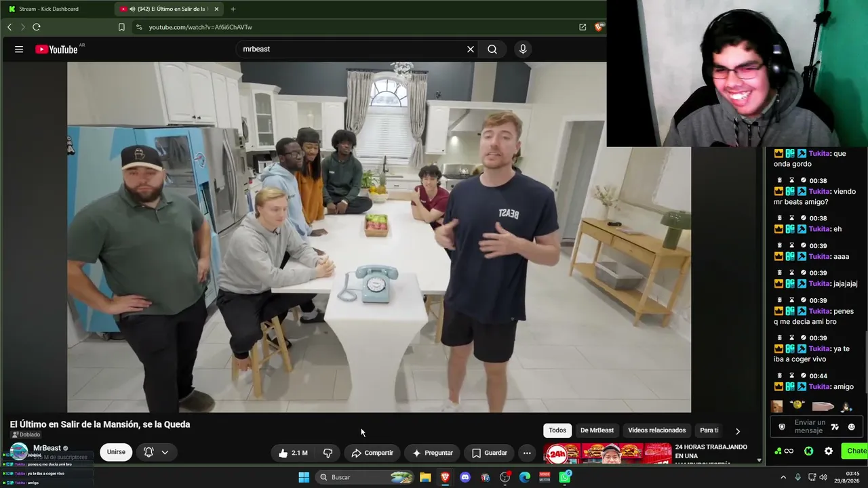Click the video title El Último en Salir
This screenshot has width=868, height=488.
[100, 424]
